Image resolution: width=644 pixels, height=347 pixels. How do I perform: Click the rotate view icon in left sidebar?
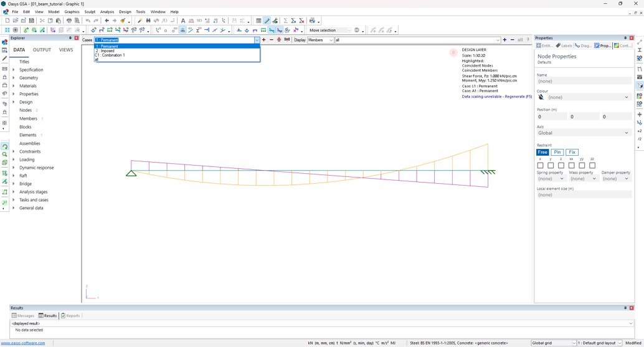pyautogui.click(x=5, y=147)
